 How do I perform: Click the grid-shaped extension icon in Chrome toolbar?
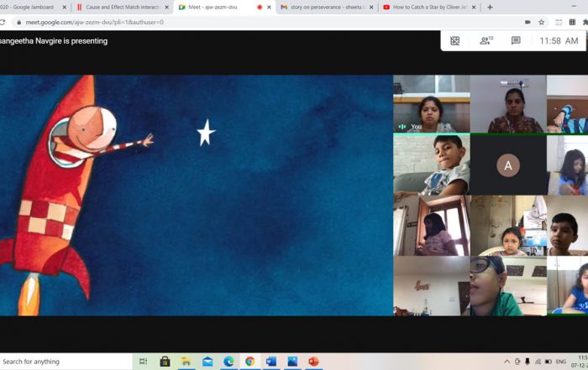coord(572,23)
